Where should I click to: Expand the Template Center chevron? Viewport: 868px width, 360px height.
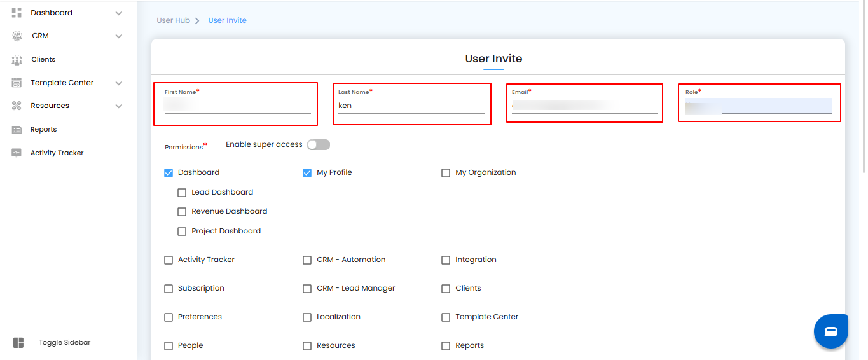click(x=119, y=83)
